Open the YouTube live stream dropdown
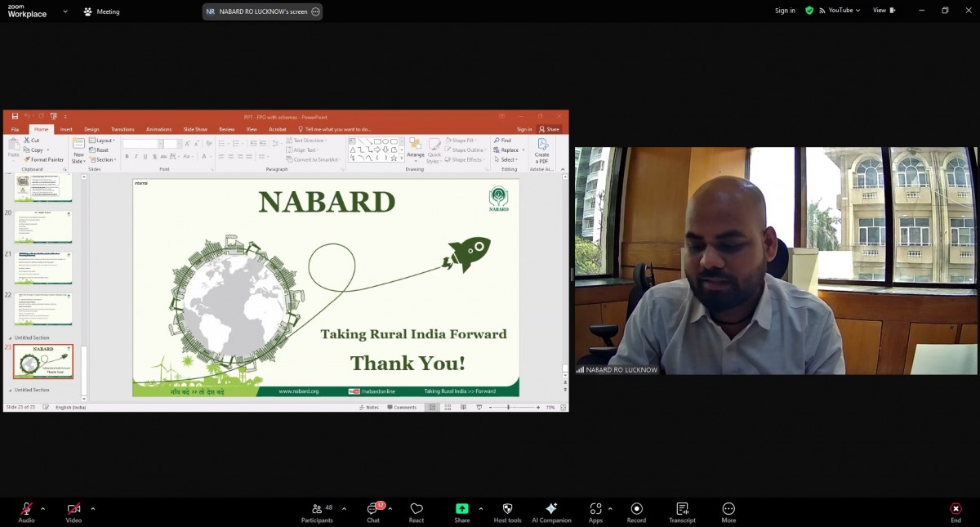Viewport: 980px width, 527px height. click(839, 11)
